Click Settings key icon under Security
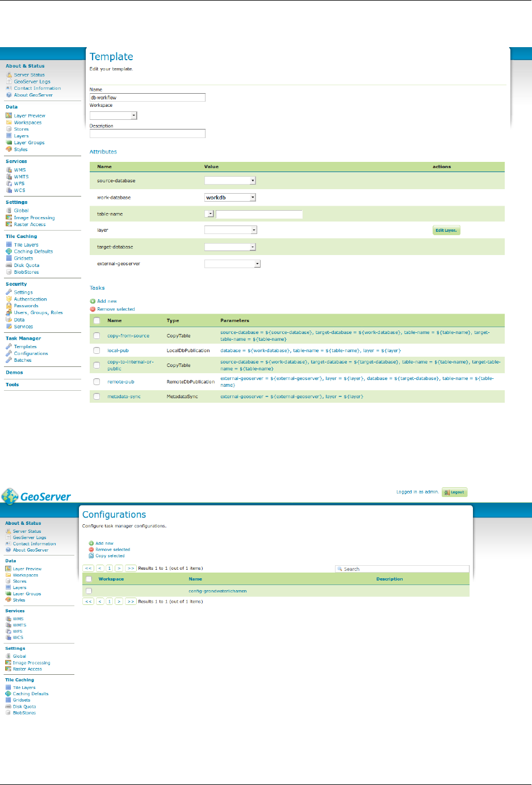The height and width of the screenshot is (785, 532). click(9, 292)
